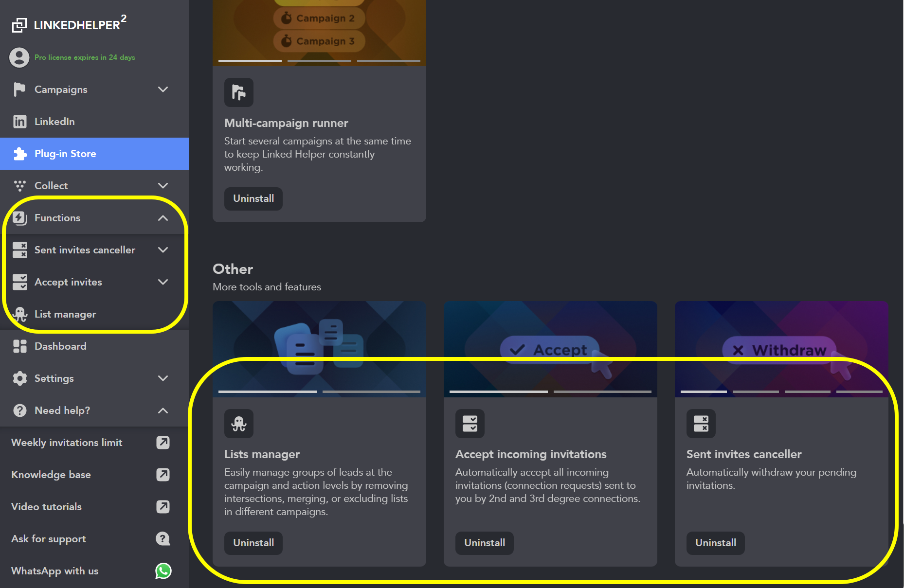The height and width of the screenshot is (588, 904).
Task: Expand the Campaigns menu chevron
Action: (x=163, y=89)
